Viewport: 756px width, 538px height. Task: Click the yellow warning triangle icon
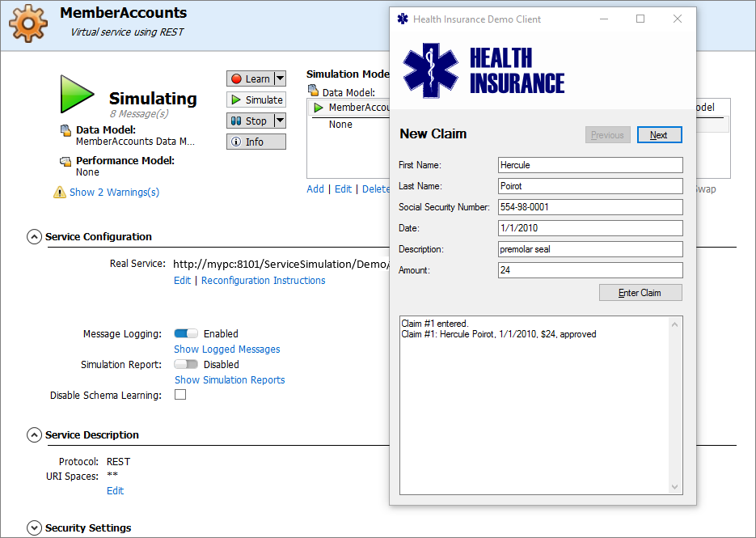coord(59,193)
